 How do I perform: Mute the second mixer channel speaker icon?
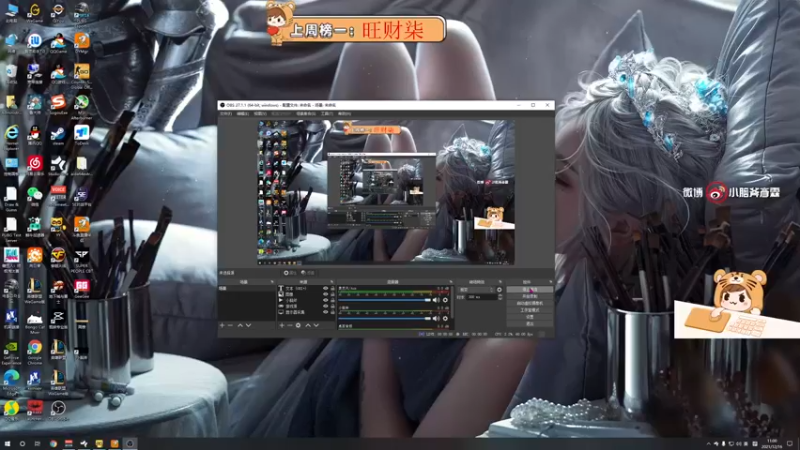pyautogui.click(x=436, y=319)
